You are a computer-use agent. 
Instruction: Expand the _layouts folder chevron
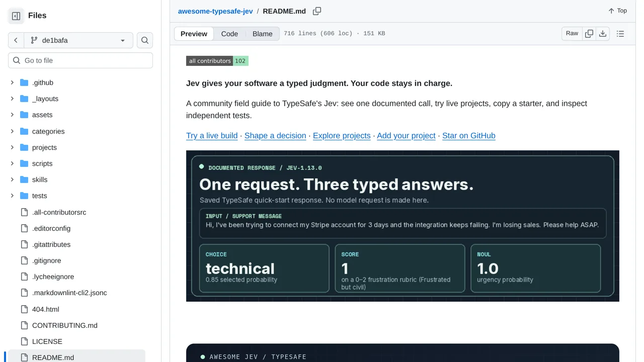pos(12,99)
